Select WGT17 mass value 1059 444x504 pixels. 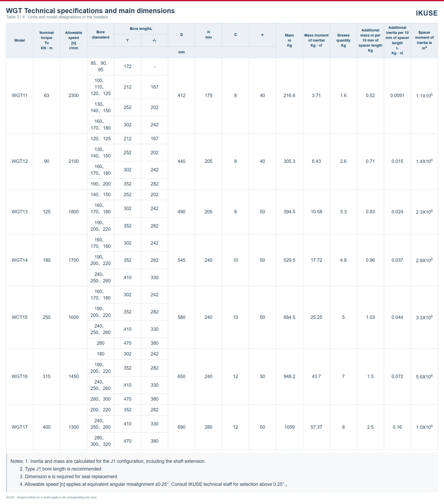click(x=290, y=427)
